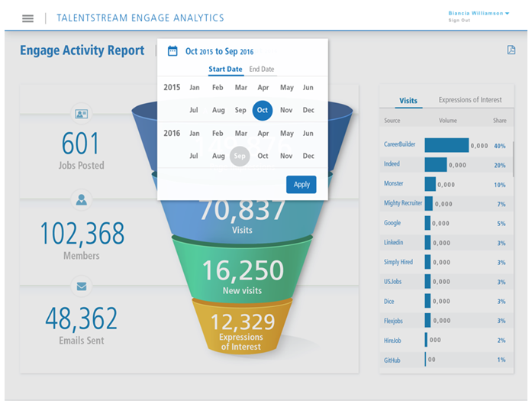
Task: Switch to the End Date tab
Action: coord(262,69)
